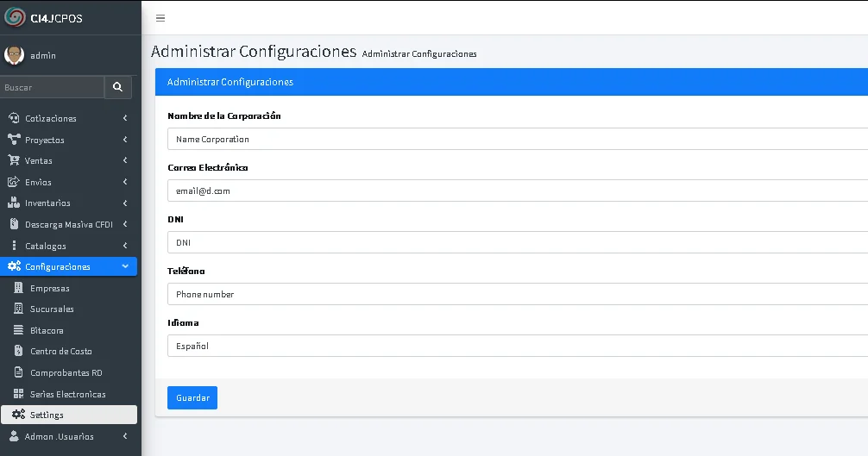Click the Guardar button
868x456 pixels.
192,397
